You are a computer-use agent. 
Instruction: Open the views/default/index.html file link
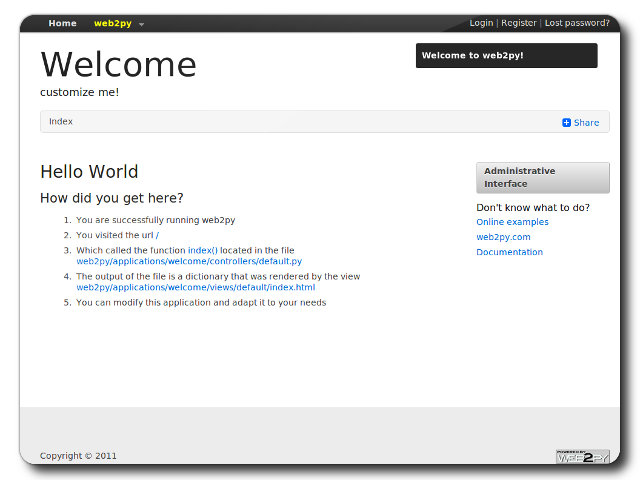tap(195, 287)
